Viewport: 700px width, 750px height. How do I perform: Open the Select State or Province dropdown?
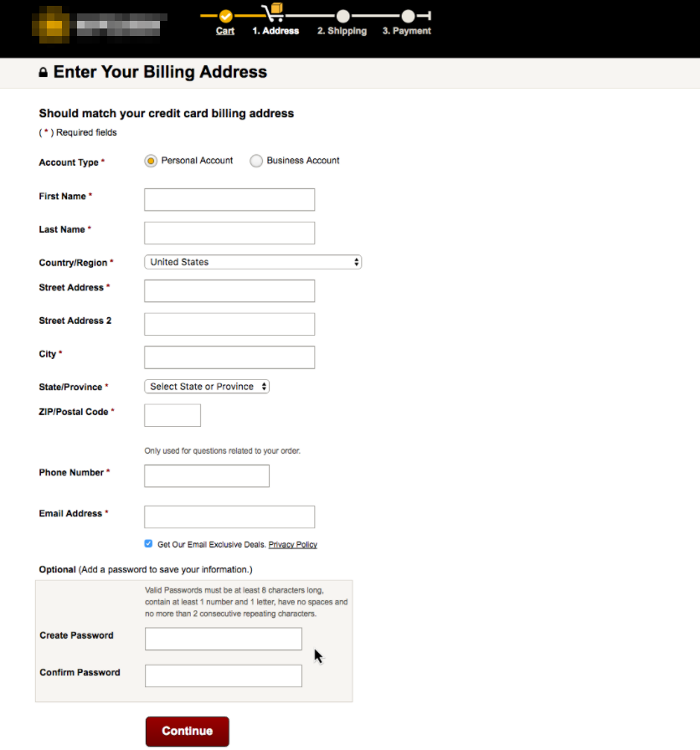[x=206, y=386]
